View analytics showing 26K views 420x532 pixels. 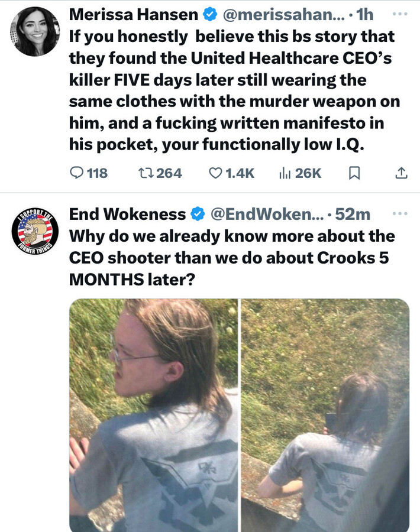300,173
